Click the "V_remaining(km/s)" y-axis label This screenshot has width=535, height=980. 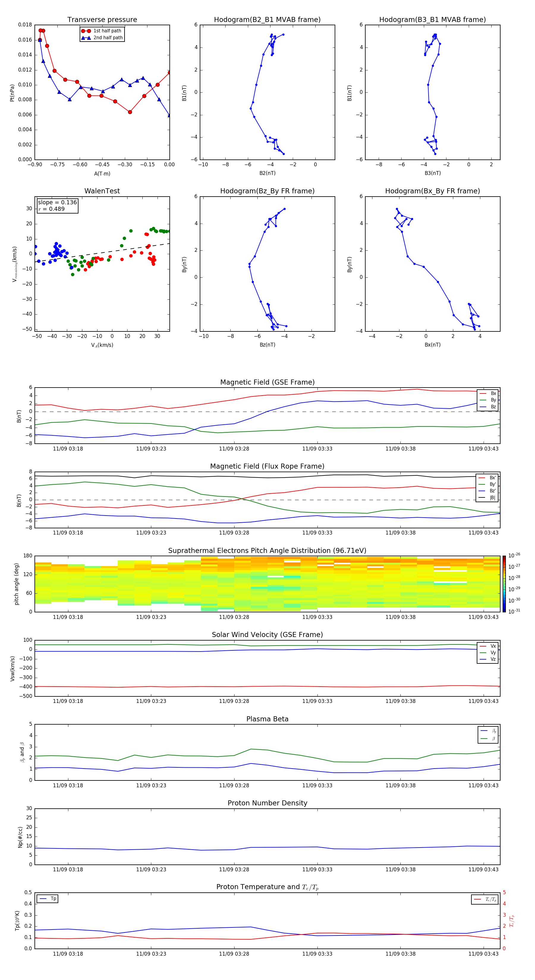pos(15,264)
